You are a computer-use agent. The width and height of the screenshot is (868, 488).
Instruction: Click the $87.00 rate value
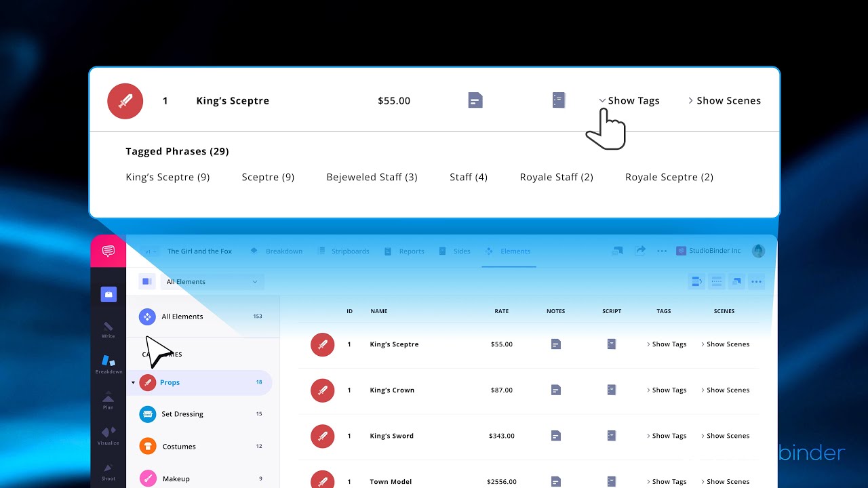pos(502,390)
